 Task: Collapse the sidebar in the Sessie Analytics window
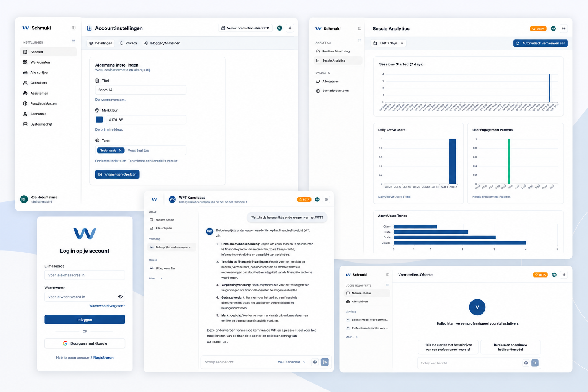359,28
